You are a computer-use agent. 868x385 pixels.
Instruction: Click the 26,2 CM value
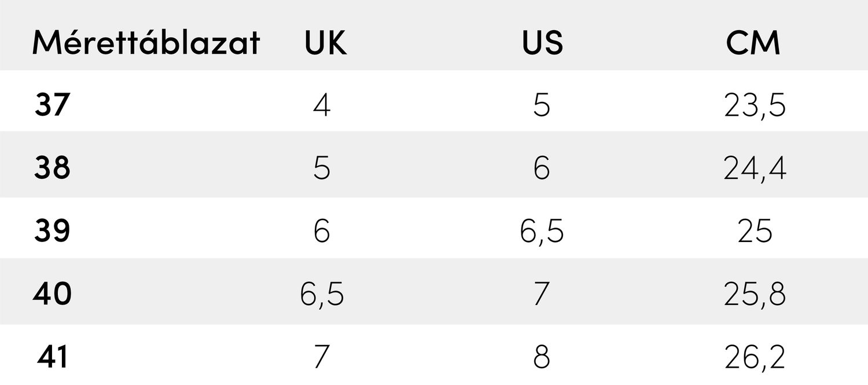click(x=755, y=358)
